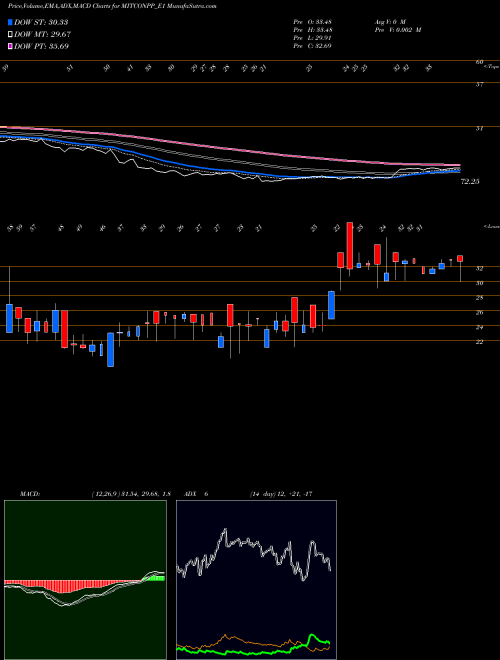
Task: Click the MACD panel title label
Action: (x=29, y=494)
